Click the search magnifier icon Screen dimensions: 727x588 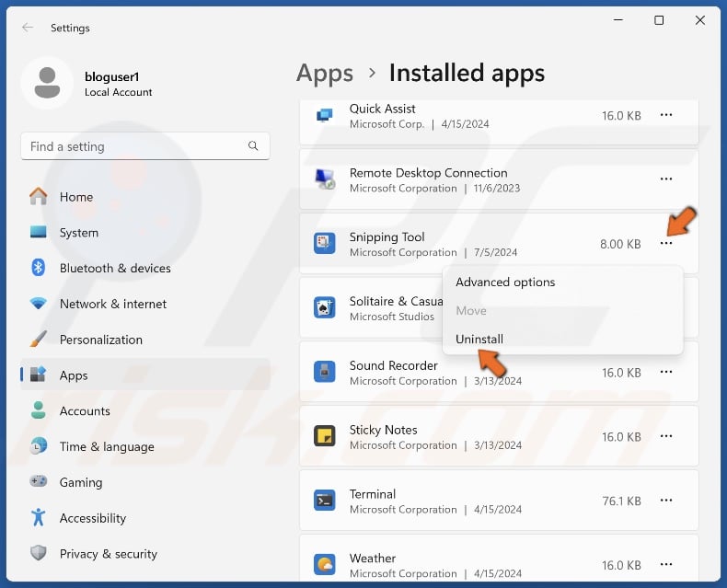click(x=253, y=146)
